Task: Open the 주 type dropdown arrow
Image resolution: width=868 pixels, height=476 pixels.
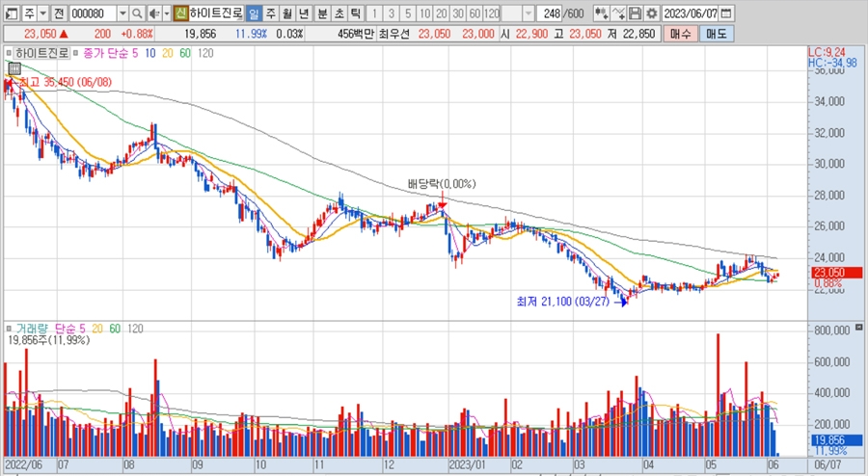Action: (x=41, y=13)
